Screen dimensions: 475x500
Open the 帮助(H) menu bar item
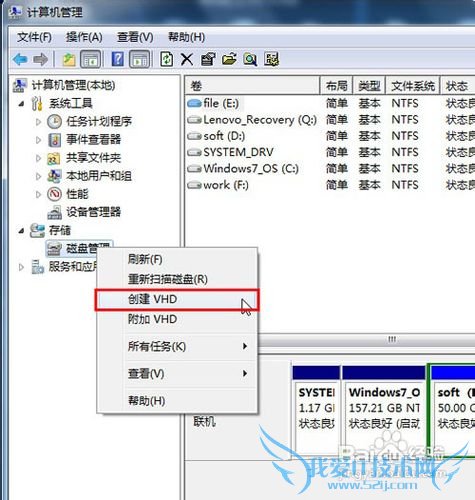pos(186,37)
